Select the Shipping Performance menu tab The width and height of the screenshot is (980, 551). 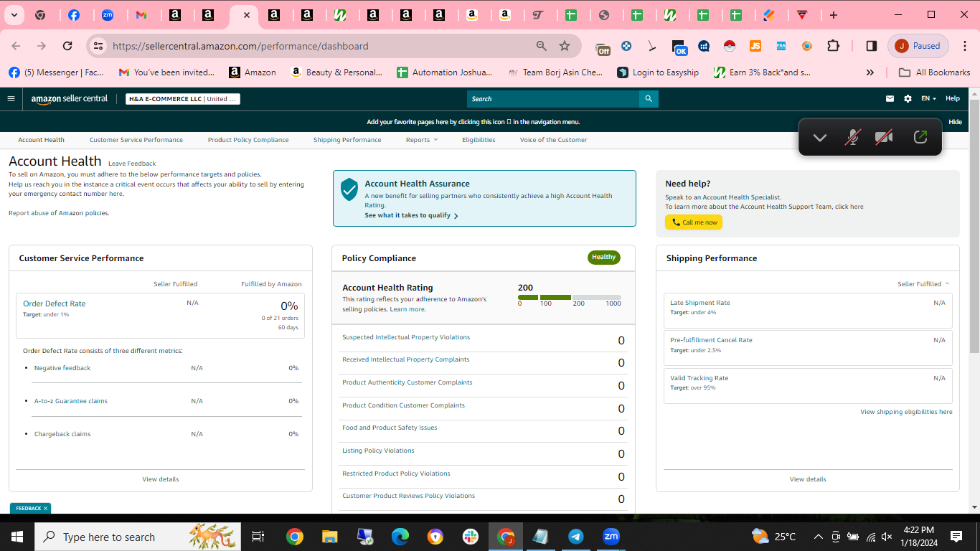point(347,140)
